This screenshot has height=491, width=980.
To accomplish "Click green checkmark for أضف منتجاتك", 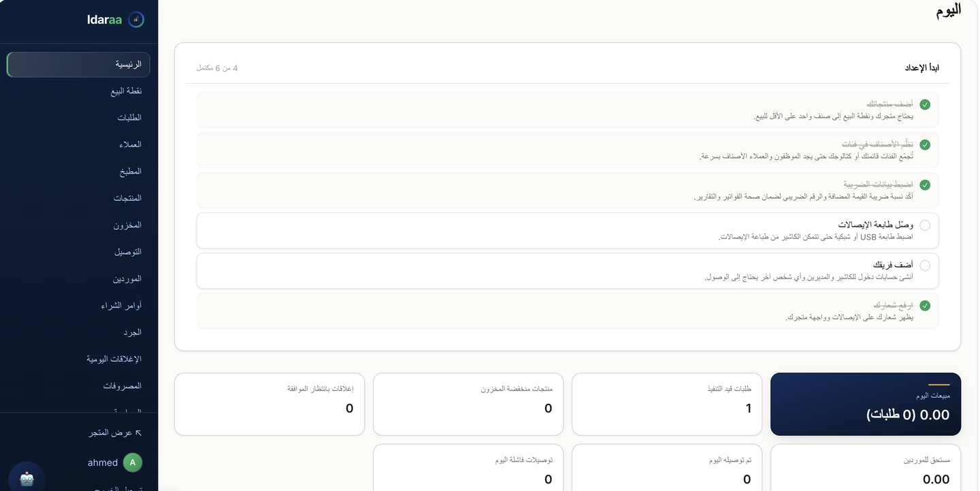I will [x=925, y=104].
